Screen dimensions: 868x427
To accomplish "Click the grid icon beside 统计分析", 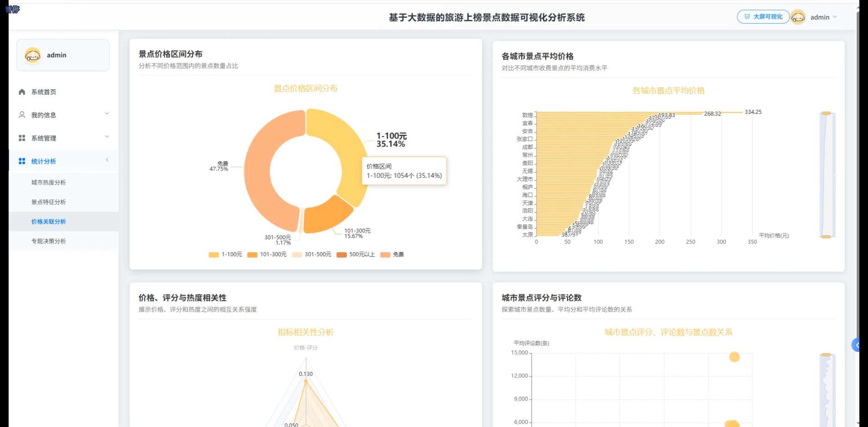I will point(22,161).
